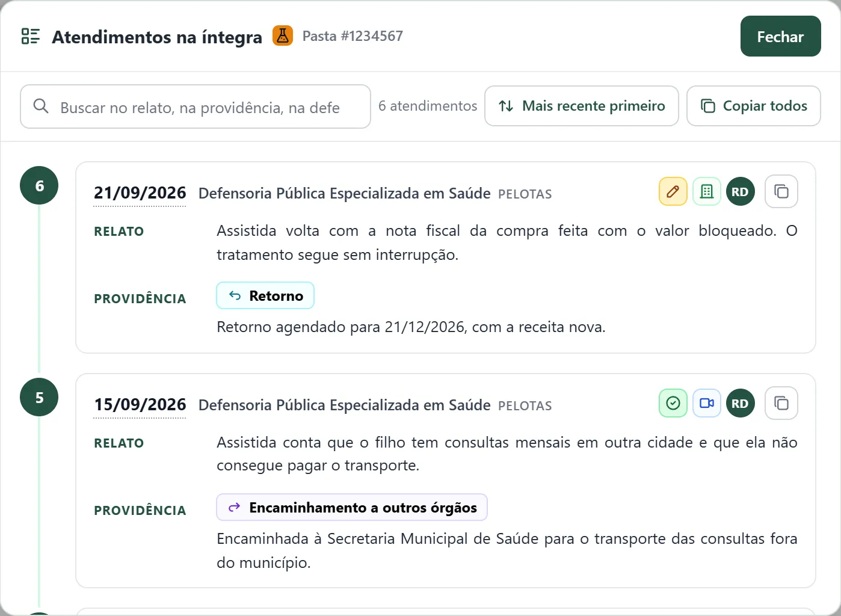Click the RD avatar on the 21/09/2026 card
841x616 pixels.
740,192
